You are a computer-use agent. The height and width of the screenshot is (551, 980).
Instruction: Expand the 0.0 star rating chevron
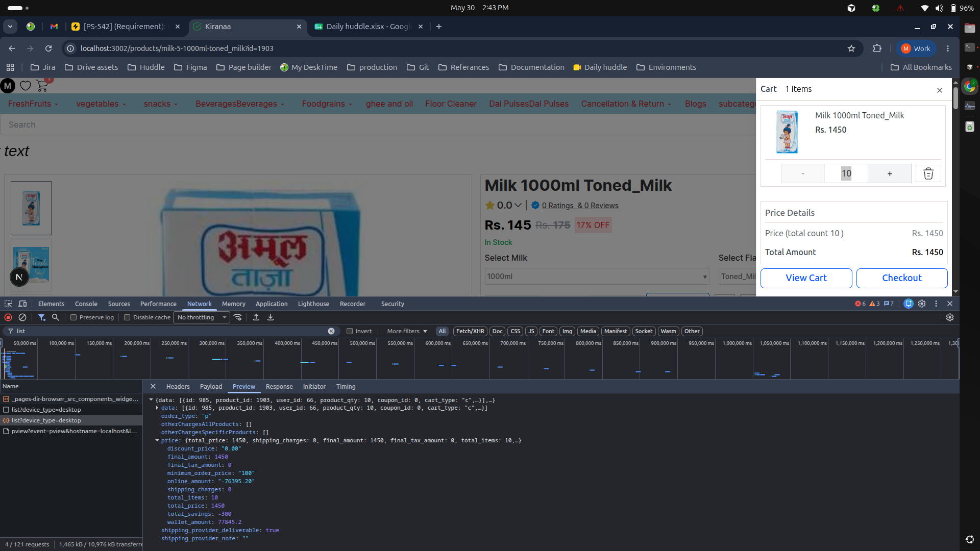coord(518,205)
